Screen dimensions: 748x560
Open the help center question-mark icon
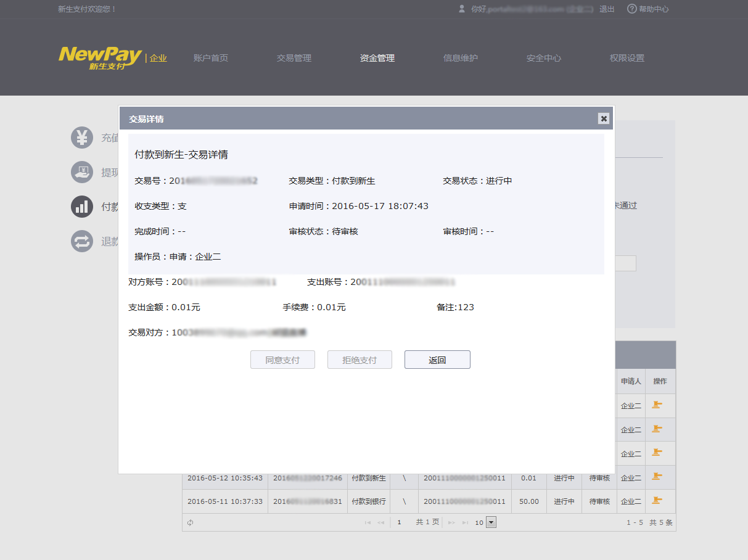click(631, 9)
